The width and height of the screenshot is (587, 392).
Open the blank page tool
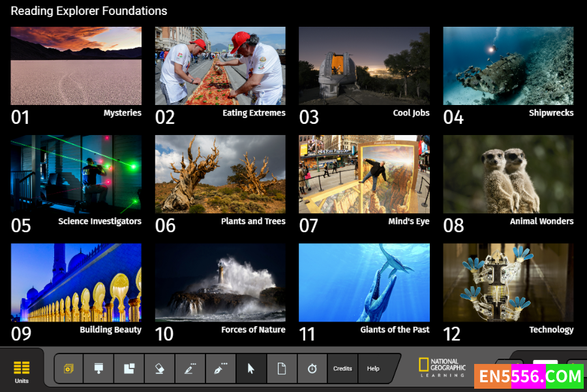(282, 369)
